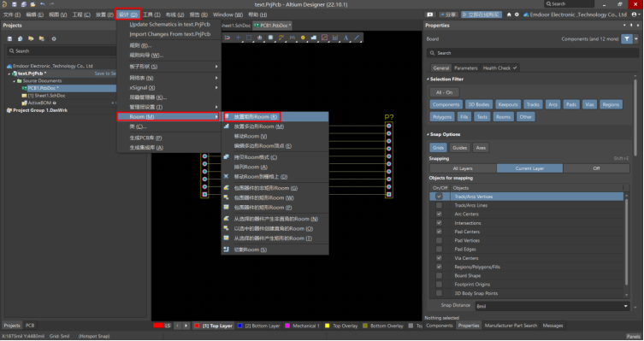Open the Snap Distance dropdown
This screenshot has height=341, width=644.
coord(626,306)
